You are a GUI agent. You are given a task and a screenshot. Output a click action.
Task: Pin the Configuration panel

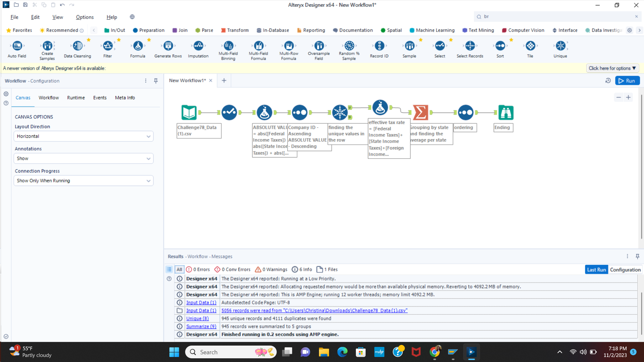(156, 81)
